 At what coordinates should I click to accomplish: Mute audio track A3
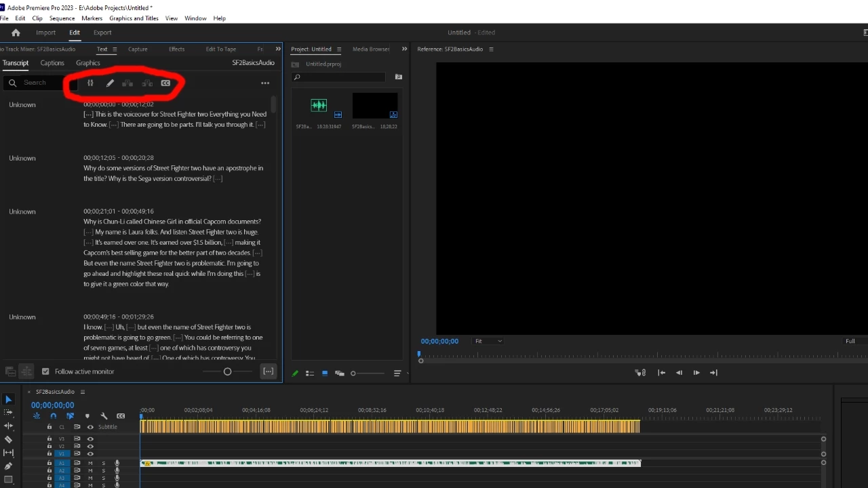click(x=90, y=478)
